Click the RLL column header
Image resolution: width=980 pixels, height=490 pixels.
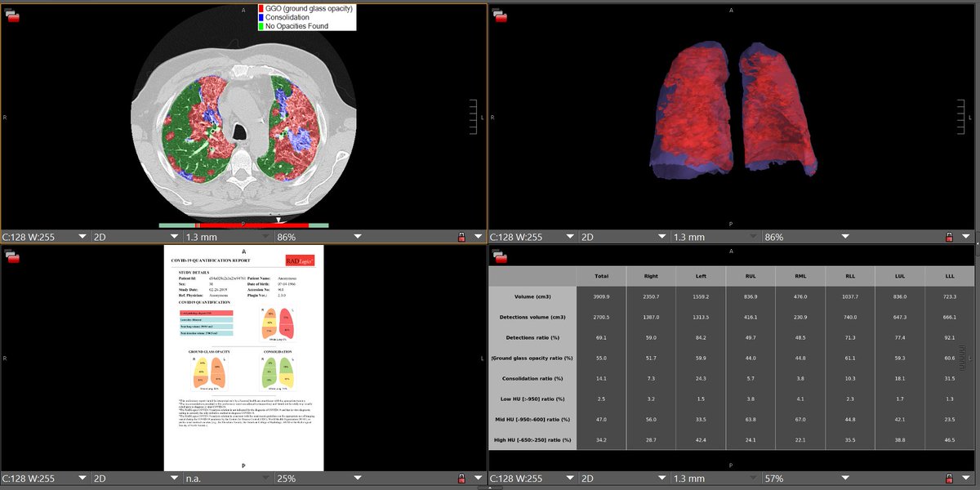pyautogui.click(x=850, y=277)
